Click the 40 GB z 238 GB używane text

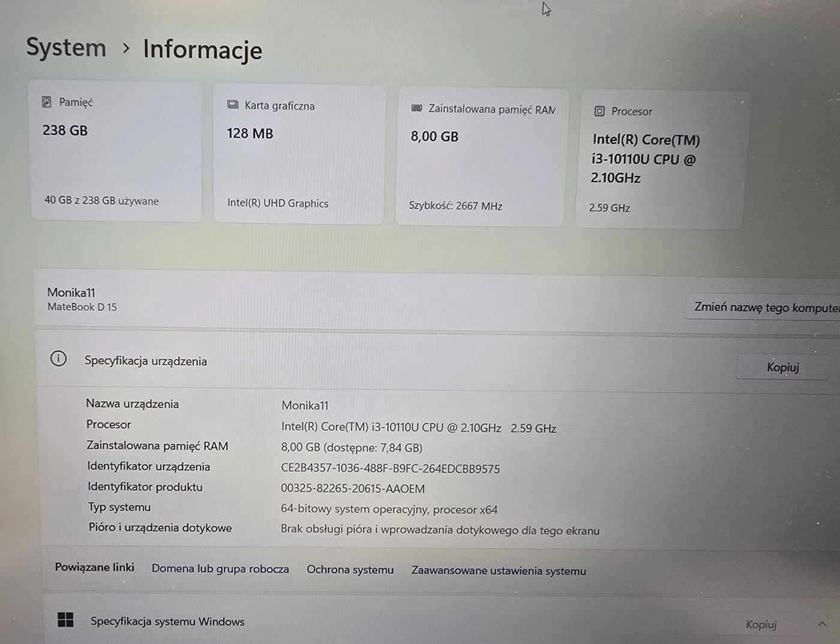(101, 200)
